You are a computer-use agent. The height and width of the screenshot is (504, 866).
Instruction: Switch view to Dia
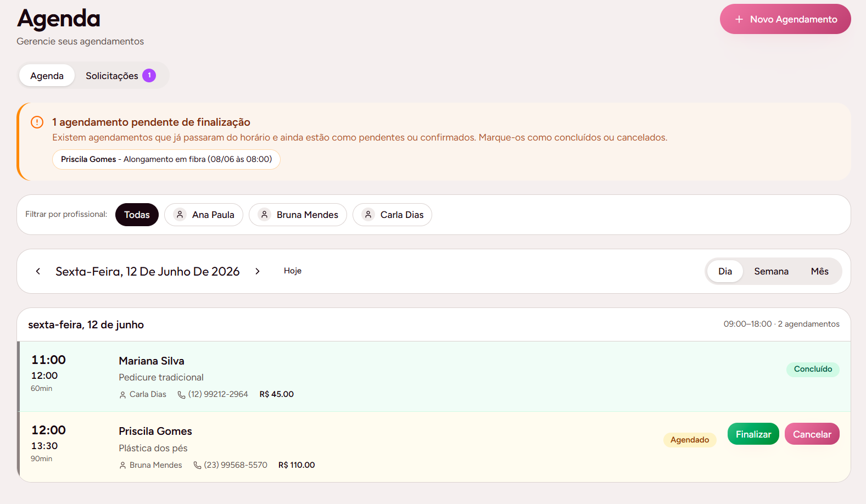[725, 271]
